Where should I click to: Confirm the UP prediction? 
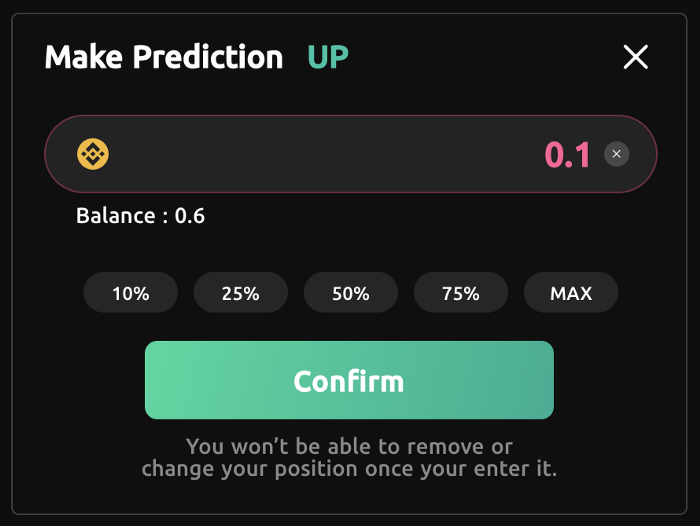350,380
